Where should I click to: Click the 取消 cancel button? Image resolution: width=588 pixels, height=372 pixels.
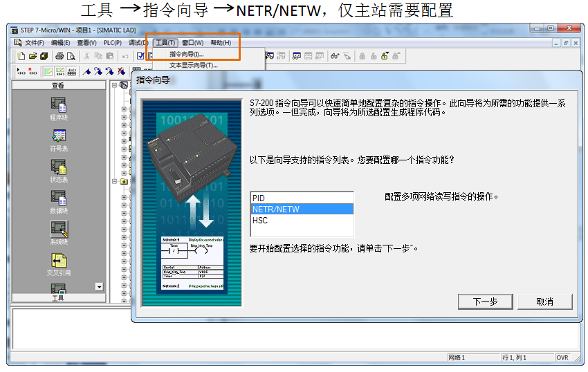pos(545,301)
